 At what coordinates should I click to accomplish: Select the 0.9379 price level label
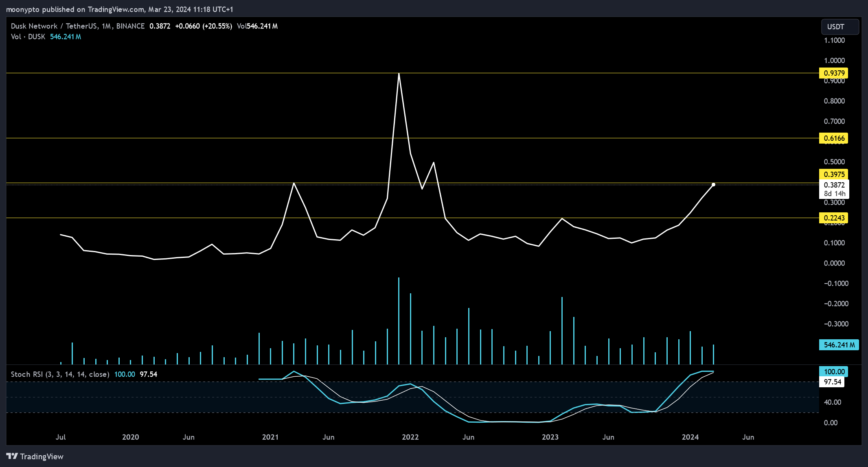(x=833, y=73)
